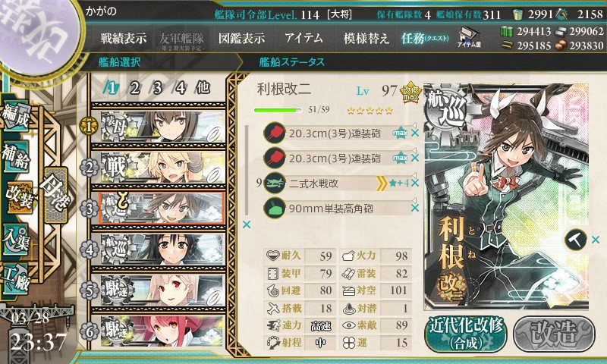
Task: Click the expansion slot hammer icon
Action: [x=575, y=240]
